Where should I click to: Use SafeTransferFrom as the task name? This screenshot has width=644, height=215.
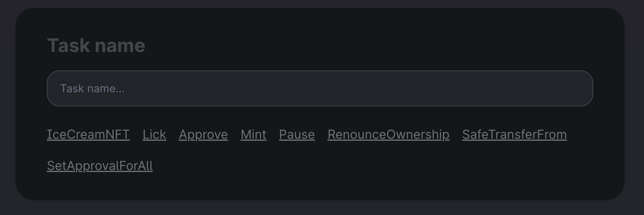pos(514,134)
